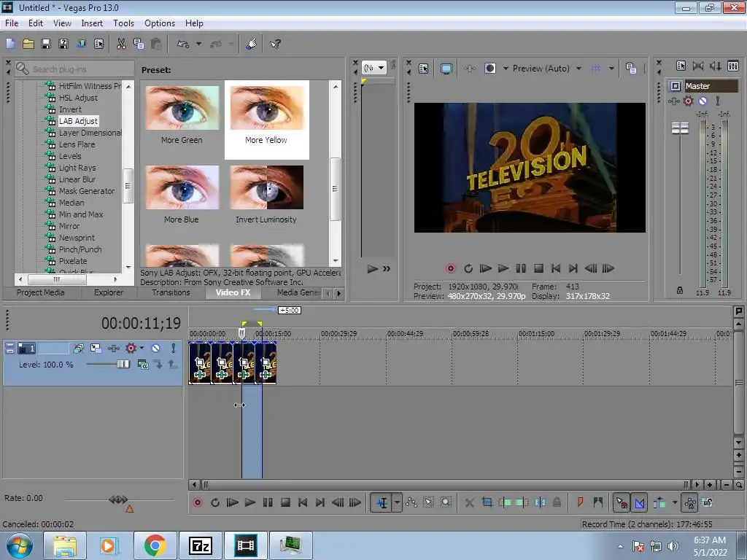Click the Lock event padlock icon

(557, 502)
